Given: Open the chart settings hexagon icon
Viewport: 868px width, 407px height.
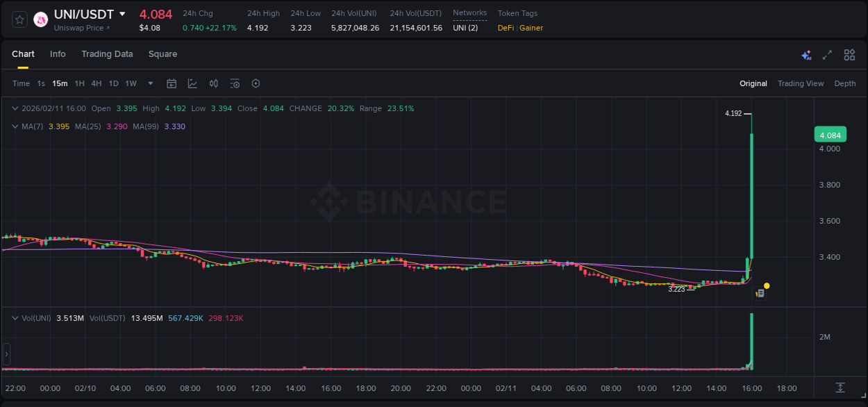Looking at the screenshot, I should point(256,83).
